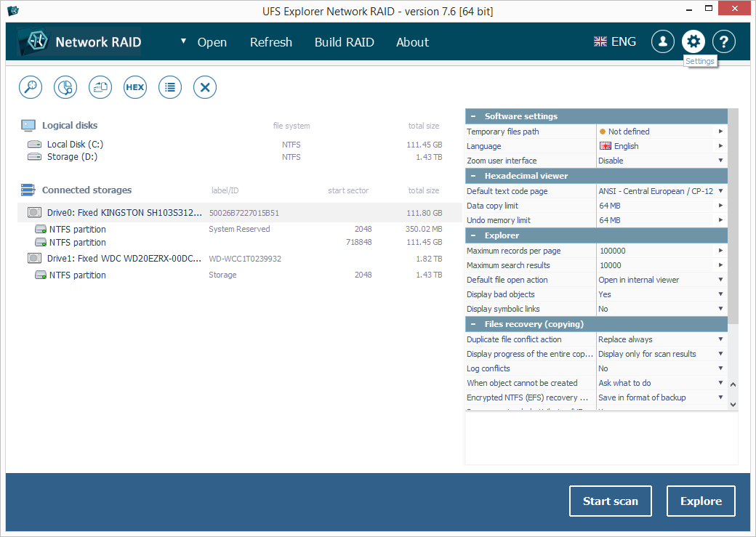
Task: Click arrow for Undo memory limit
Action: (x=720, y=219)
